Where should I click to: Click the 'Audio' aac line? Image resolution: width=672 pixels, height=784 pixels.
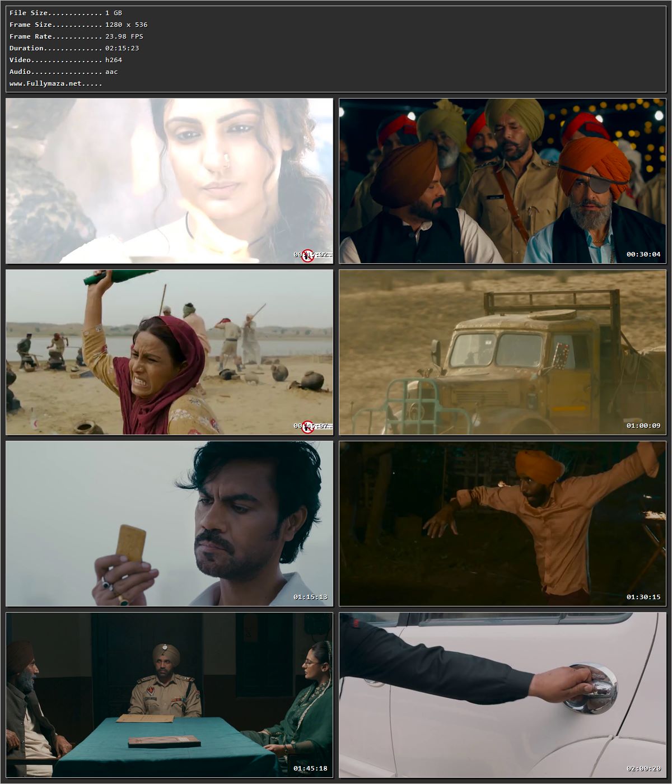pos(63,72)
